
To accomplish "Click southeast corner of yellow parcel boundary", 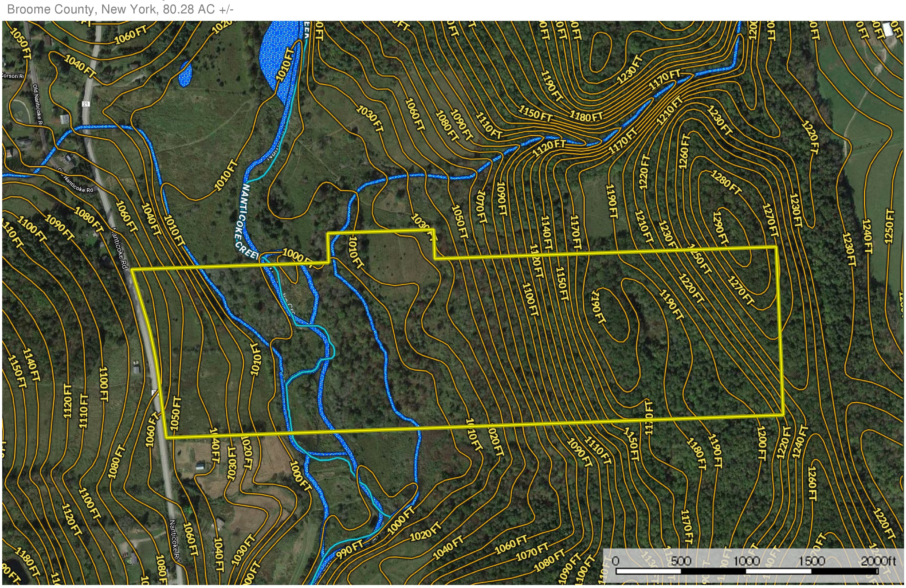I will coord(784,415).
